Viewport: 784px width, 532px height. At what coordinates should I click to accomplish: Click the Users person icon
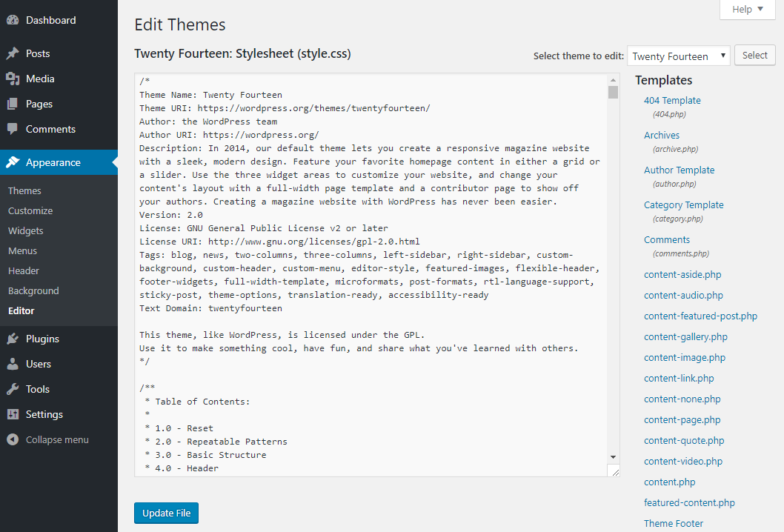(13, 364)
